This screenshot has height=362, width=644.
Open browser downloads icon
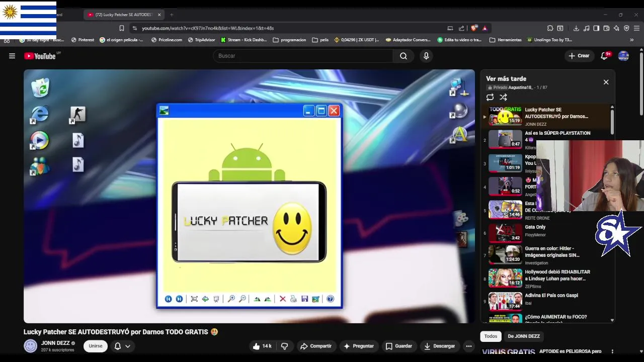[x=576, y=28]
